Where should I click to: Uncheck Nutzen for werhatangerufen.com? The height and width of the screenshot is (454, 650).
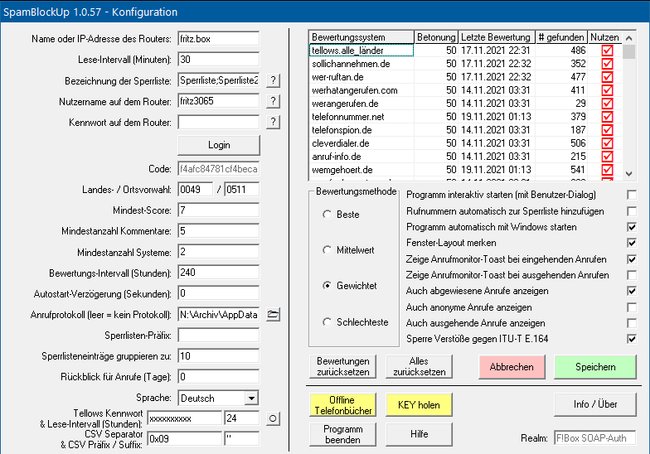pyautogui.click(x=607, y=90)
